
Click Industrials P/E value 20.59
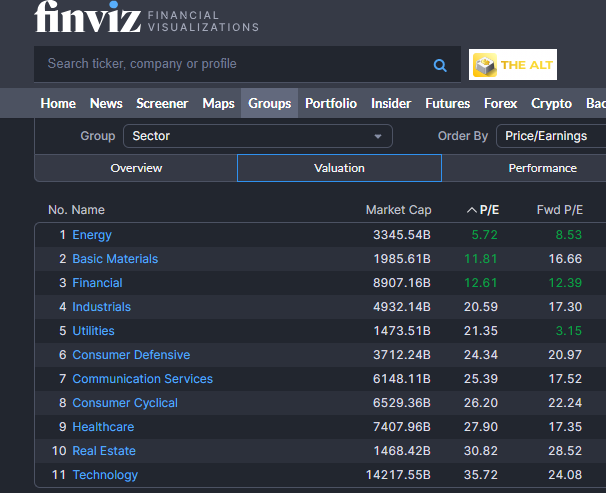coord(481,307)
